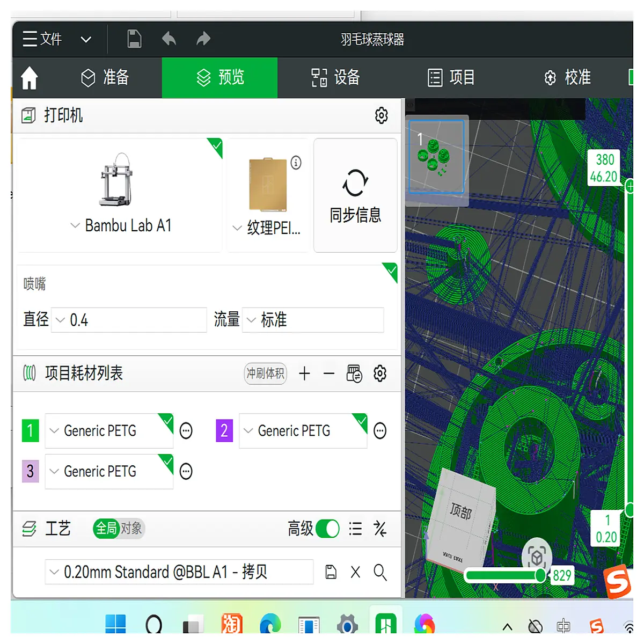The image size is (644, 644).
Task: Open filament 1 Generic PETG dropdown
Action: (x=109, y=431)
